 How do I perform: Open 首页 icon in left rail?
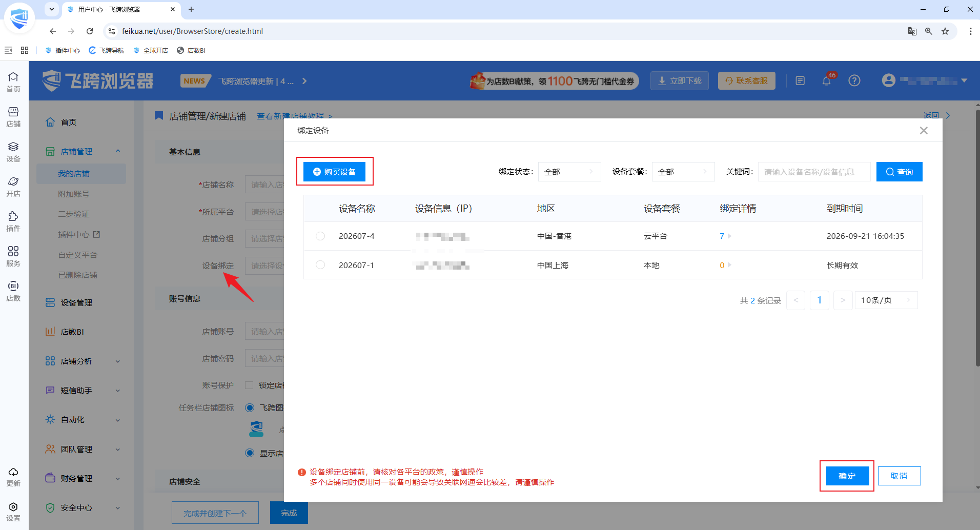pyautogui.click(x=13, y=81)
